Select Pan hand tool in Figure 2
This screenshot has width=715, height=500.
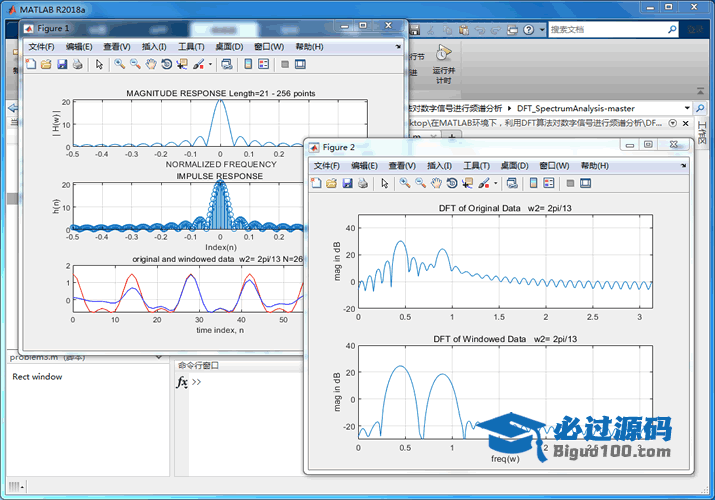(436, 183)
